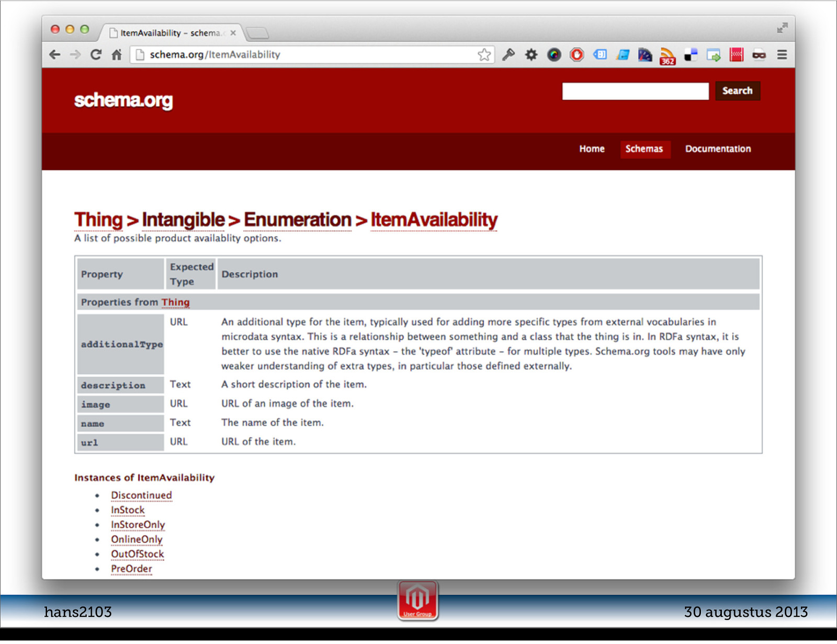Open a new empty browser tab

[257, 33]
